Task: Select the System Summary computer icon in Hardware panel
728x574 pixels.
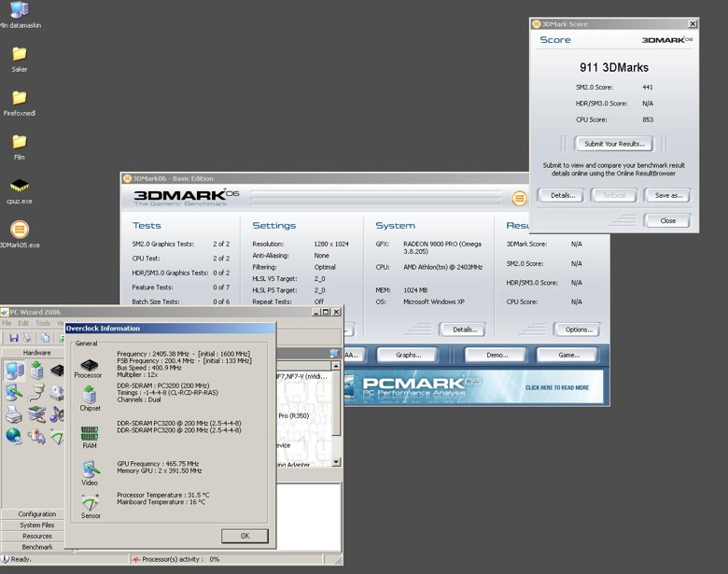Action: (x=14, y=371)
